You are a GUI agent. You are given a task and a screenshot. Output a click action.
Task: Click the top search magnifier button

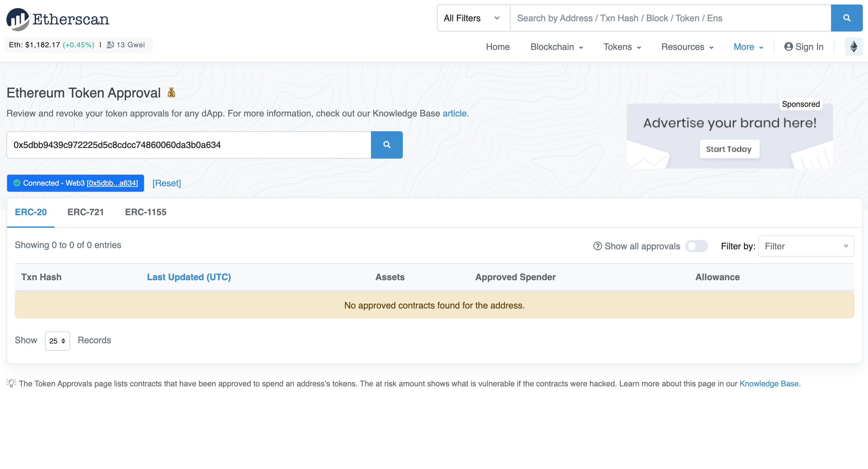(x=846, y=18)
